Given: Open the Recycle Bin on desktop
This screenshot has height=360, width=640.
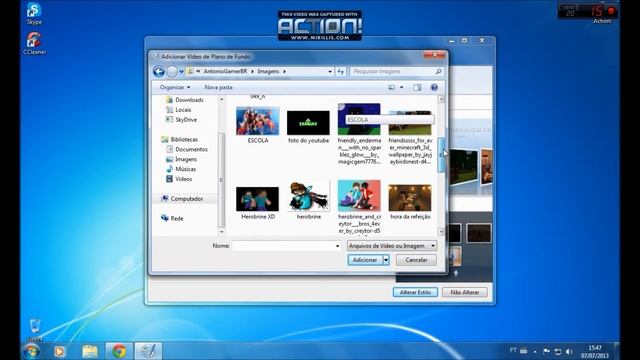Looking at the screenshot, I should pyautogui.click(x=35, y=330).
